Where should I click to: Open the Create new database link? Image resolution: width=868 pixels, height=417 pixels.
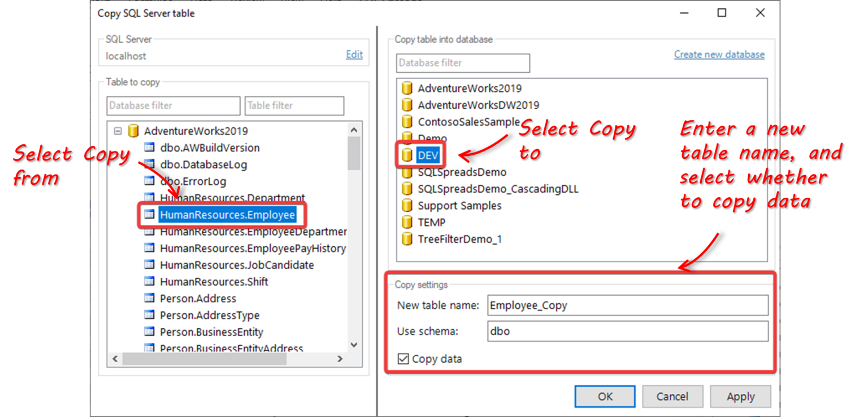point(719,55)
